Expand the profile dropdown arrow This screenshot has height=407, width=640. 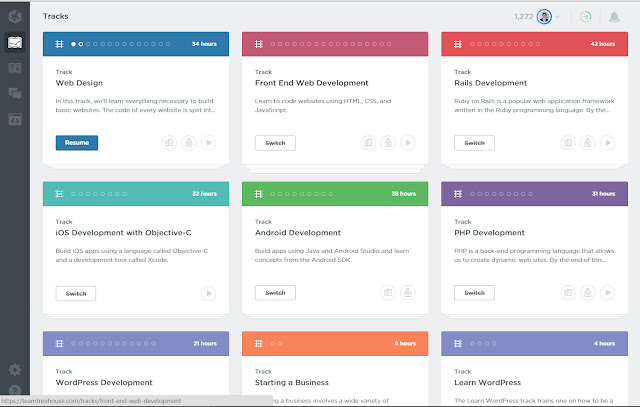click(x=558, y=17)
